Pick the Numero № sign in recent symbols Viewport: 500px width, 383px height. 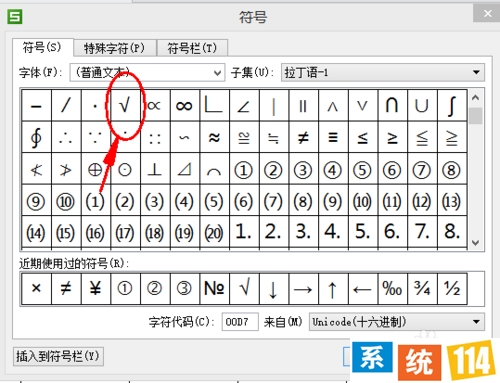click(214, 288)
